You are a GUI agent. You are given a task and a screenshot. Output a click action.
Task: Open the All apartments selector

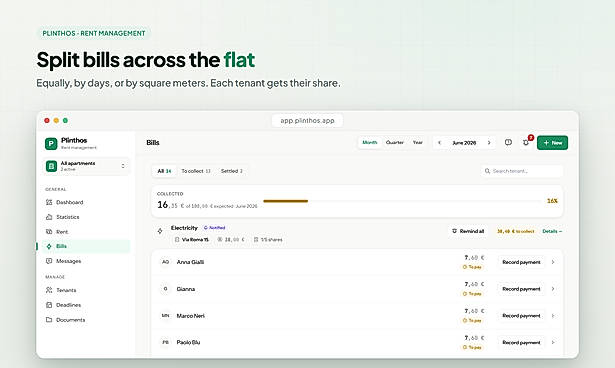[x=86, y=166]
